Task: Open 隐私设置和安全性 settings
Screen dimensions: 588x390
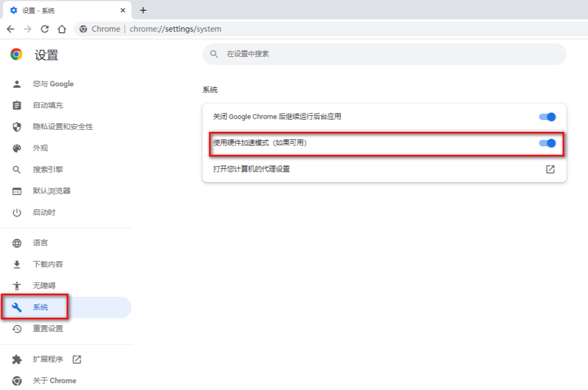Action: pyautogui.click(x=63, y=126)
